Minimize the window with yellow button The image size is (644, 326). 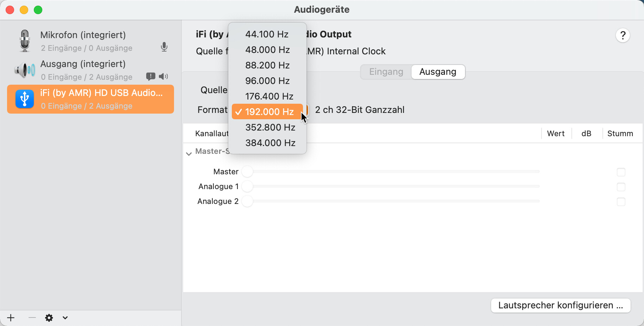[24, 10]
